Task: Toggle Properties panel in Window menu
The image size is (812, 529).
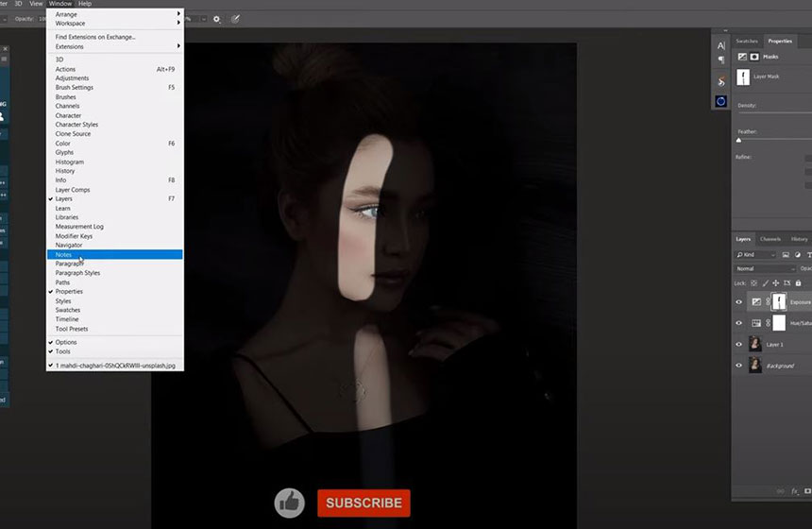Action: pyautogui.click(x=69, y=292)
